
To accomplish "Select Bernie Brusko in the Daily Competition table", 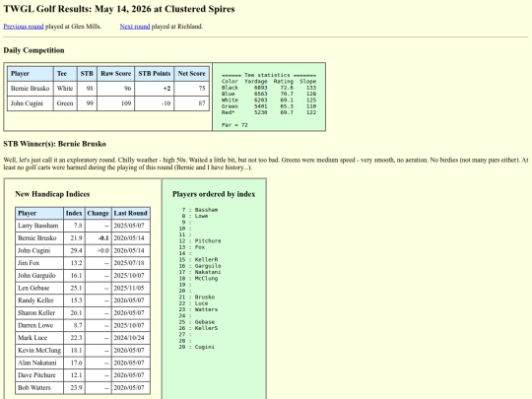I will (31, 89).
